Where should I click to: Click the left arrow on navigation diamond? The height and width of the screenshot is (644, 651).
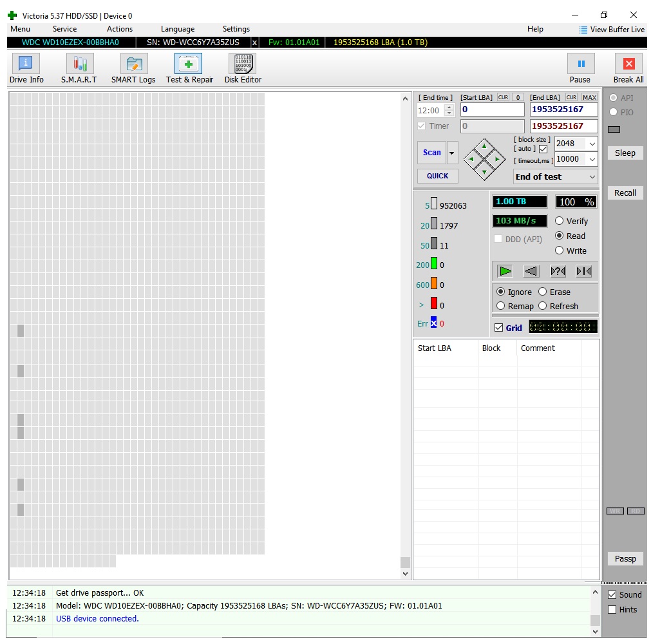[471, 159]
